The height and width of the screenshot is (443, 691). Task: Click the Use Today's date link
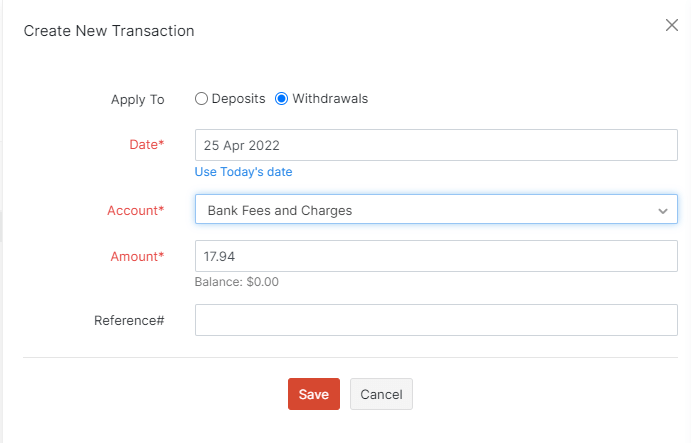[x=243, y=172]
